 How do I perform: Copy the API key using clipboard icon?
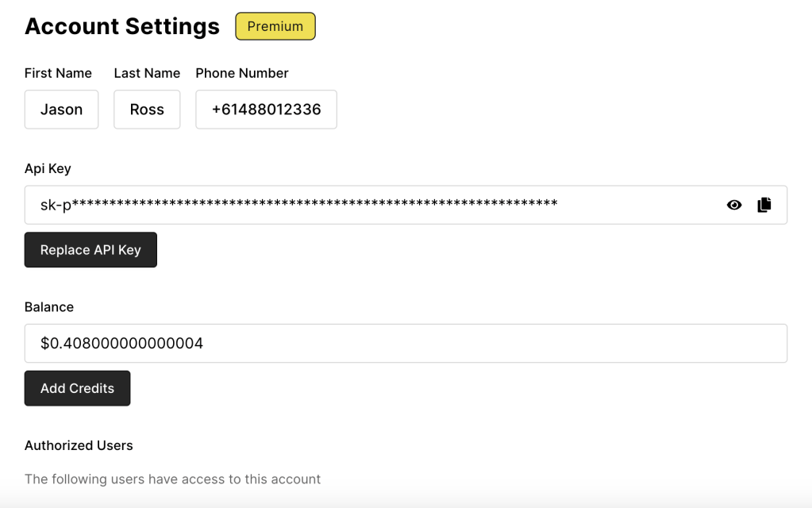click(764, 205)
